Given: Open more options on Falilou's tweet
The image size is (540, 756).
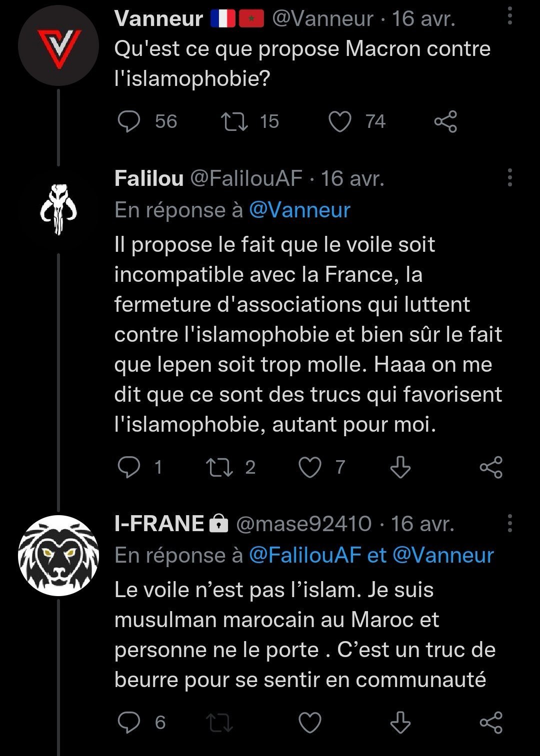Looking at the screenshot, I should point(509,177).
